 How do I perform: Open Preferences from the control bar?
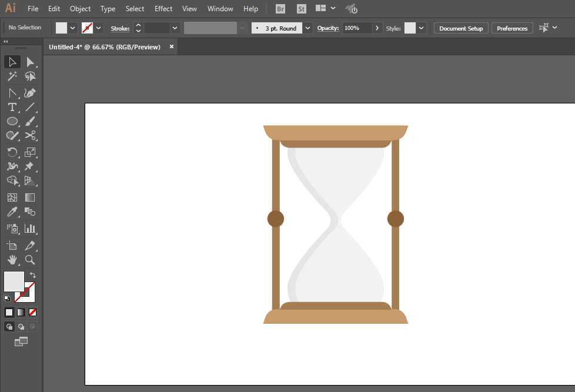(x=512, y=28)
